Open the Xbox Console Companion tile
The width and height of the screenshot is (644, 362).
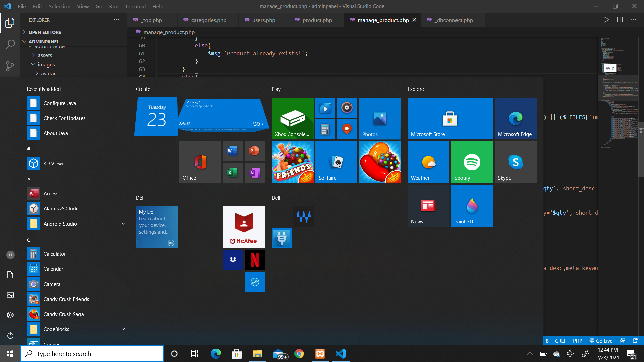tap(292, 118)
